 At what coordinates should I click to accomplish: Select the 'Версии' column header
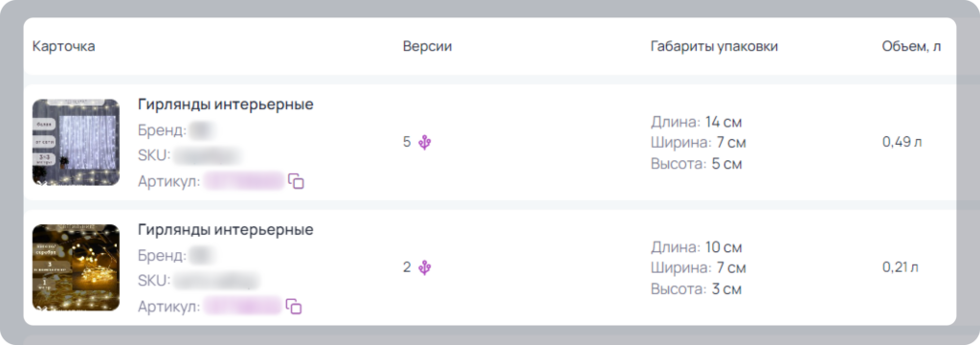(428, 46)
